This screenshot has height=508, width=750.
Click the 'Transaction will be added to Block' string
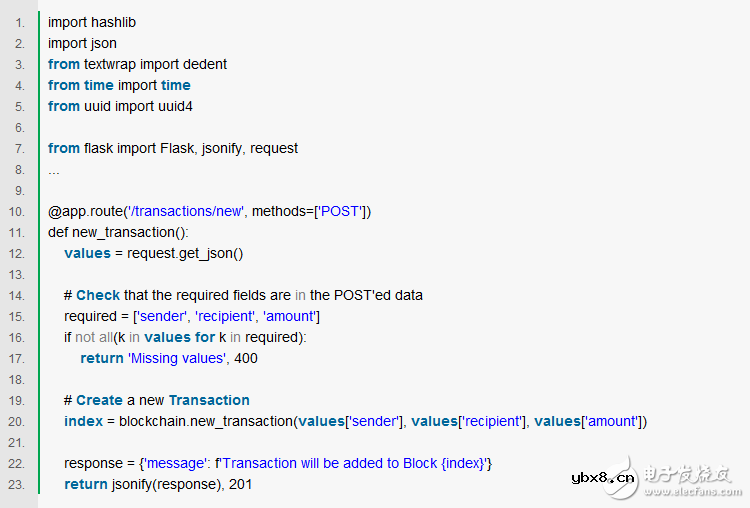[x=335, y=463]
